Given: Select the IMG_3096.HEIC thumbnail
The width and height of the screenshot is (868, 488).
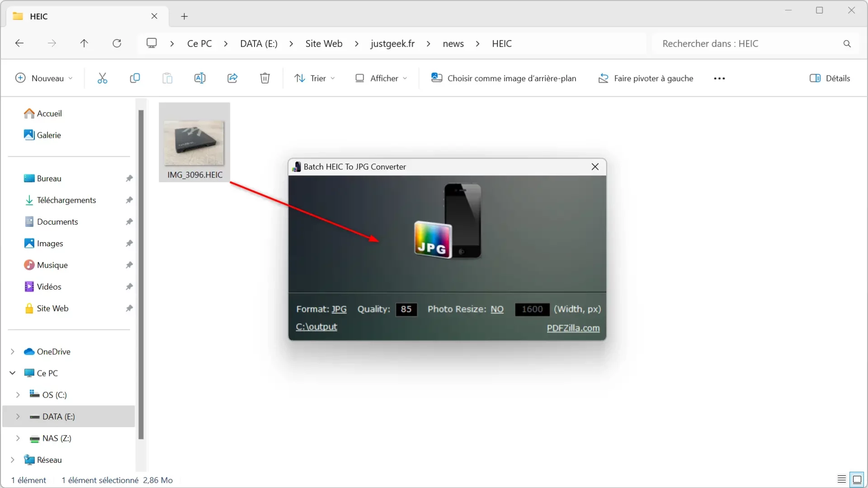Looking at the screenshot, I should tap(194, 142).
